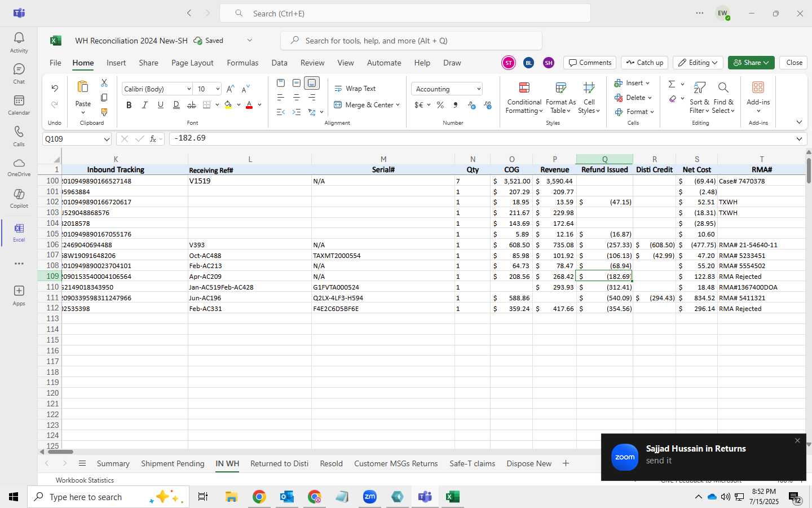Screen dimensions: 812x508
Task: Toggle align left button
Action: click(280, 98)
